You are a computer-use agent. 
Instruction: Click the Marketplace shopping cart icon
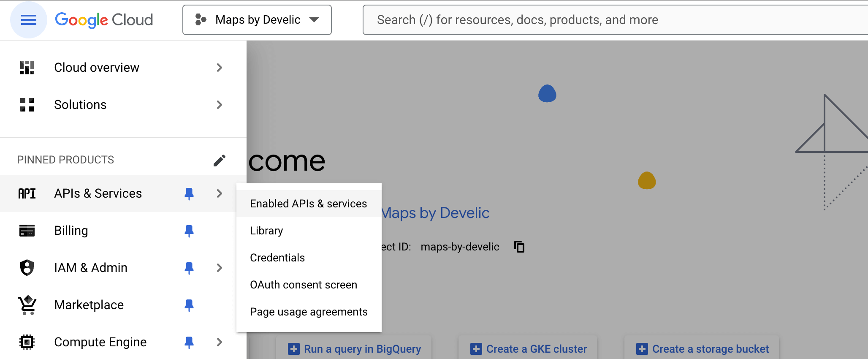(27, 305)
